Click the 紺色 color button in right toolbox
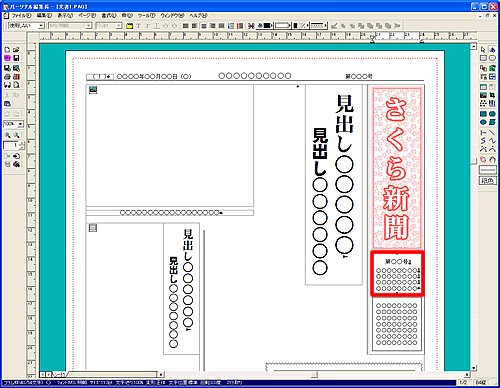Image resolution: width=500 pixels, height=388 pixels. pos(488,181)
